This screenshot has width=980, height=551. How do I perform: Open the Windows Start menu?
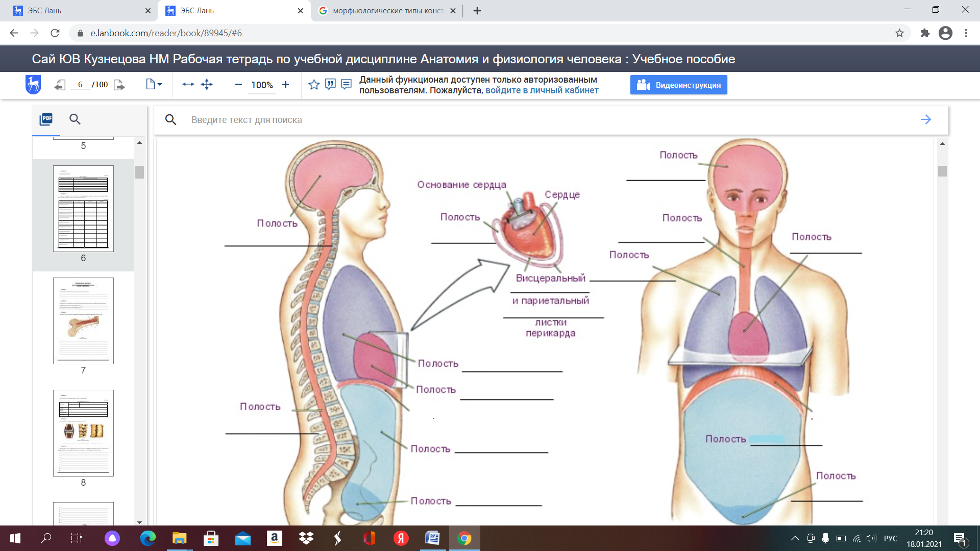pos(15,538)
